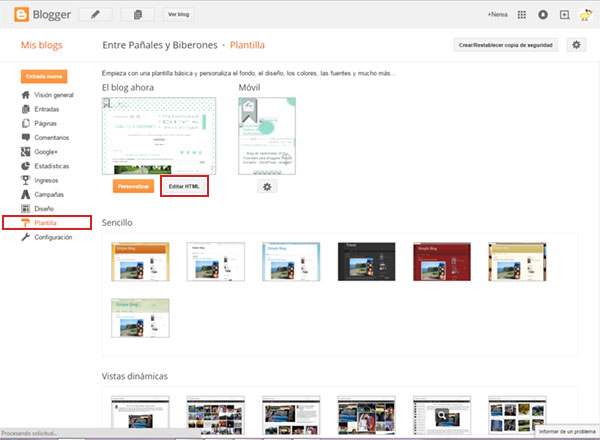600x440 pixels.
Task: Select first Vistas dinámicas template thumbnail
Action: click(x=140, y=415)
